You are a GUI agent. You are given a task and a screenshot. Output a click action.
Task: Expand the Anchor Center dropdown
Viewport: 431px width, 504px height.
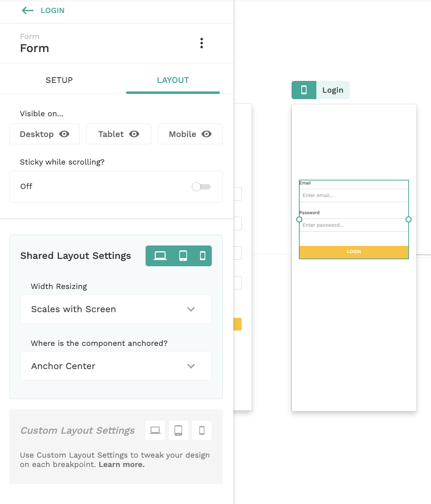point(116,366)
